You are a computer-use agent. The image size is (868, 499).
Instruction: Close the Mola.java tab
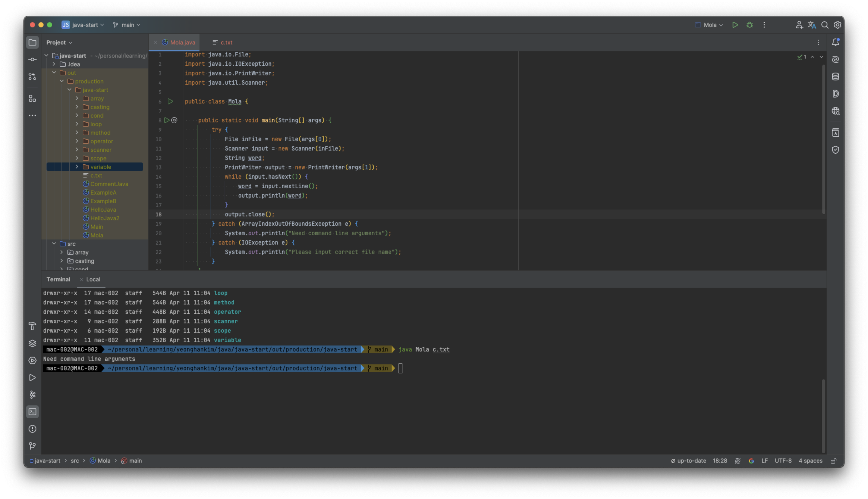coord(155,43)
